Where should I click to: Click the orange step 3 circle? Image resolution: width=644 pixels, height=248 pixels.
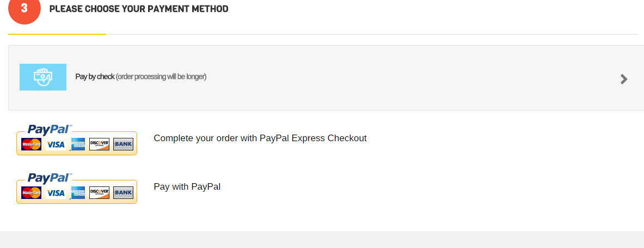pyautogui.click(x=24, y=9)
